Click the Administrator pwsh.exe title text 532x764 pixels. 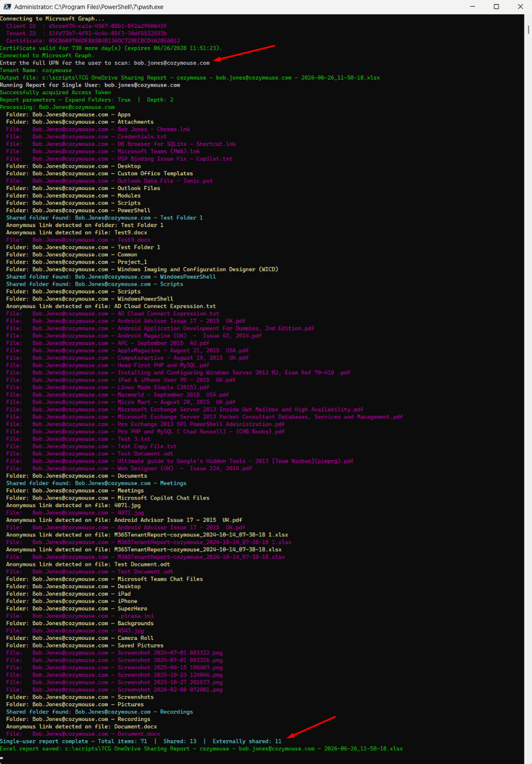(89, 7)
